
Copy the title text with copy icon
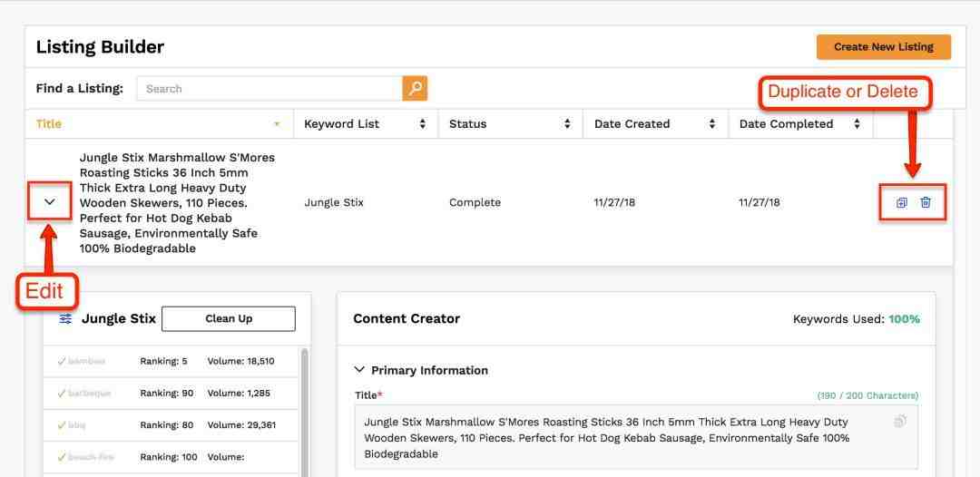pyautogui.click(x=900, y=422)
